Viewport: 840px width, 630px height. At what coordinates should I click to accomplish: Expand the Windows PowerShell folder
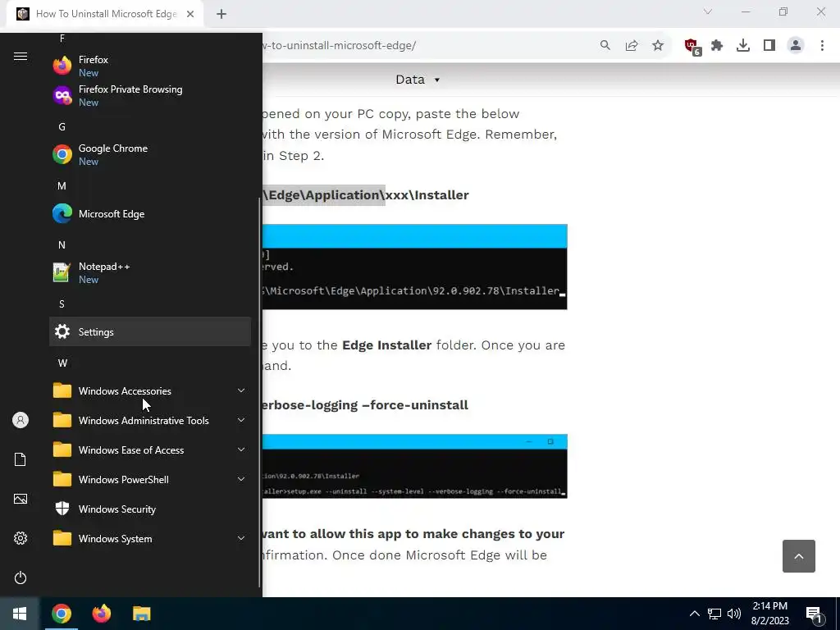pyautogui.click(x=150, y=479)
